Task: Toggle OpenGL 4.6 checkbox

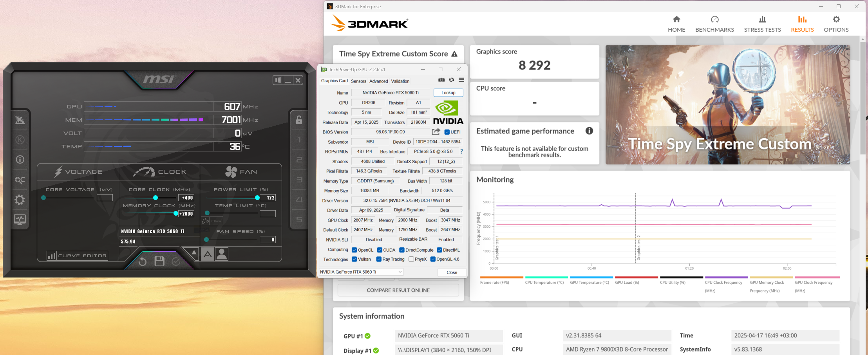Action: click(433, 259)
